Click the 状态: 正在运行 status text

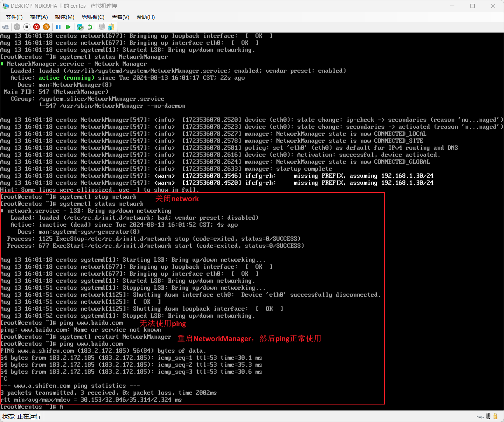22,416
